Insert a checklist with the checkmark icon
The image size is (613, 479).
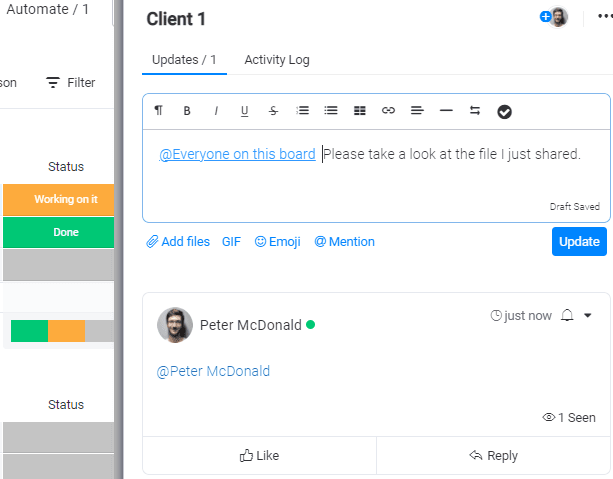(504, 112)
